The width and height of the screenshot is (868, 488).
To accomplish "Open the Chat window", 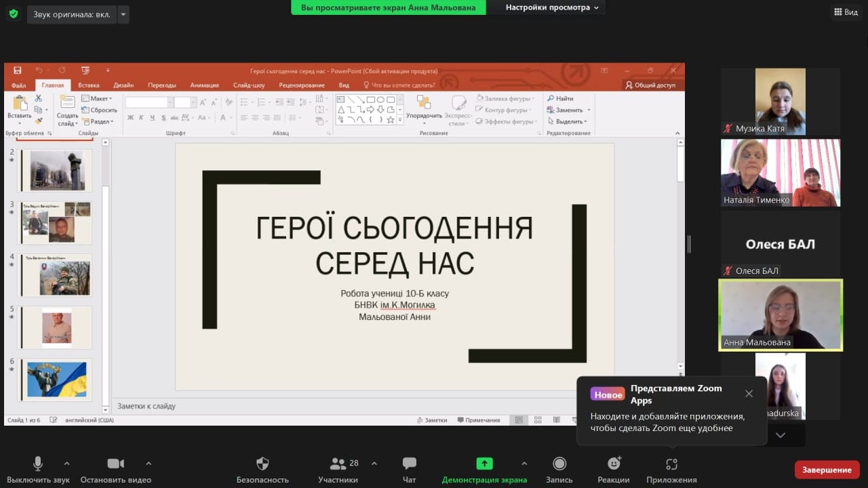I will [x=409, y=464].
